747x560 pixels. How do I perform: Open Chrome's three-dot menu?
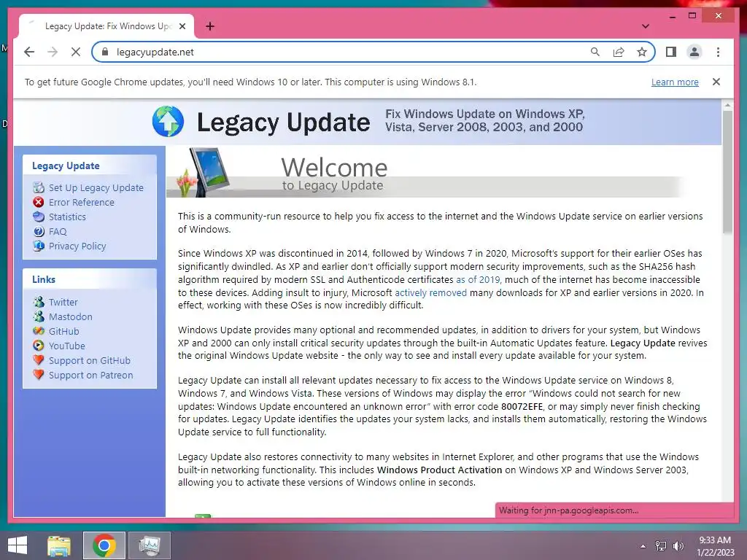pyautogui.click(x=718, y=52)
